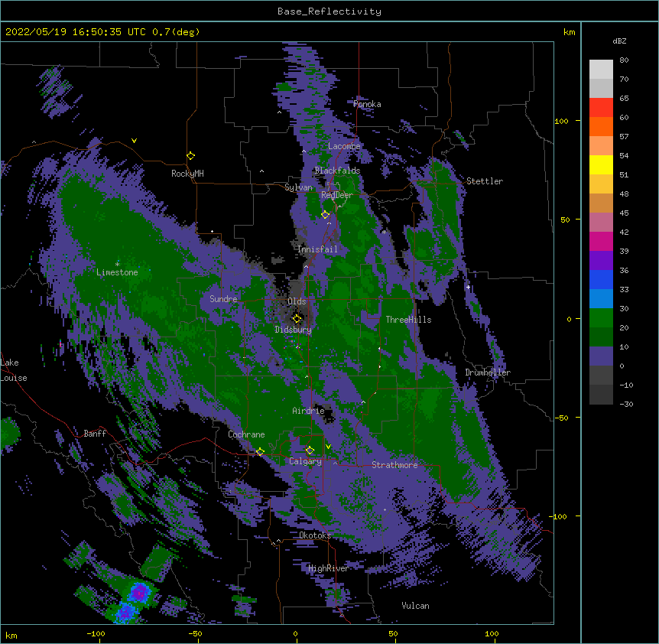Image resolution: width=659 pixels, height=644 pixels.
Task: Click the Ponoka city label
Action: [367, 104]
